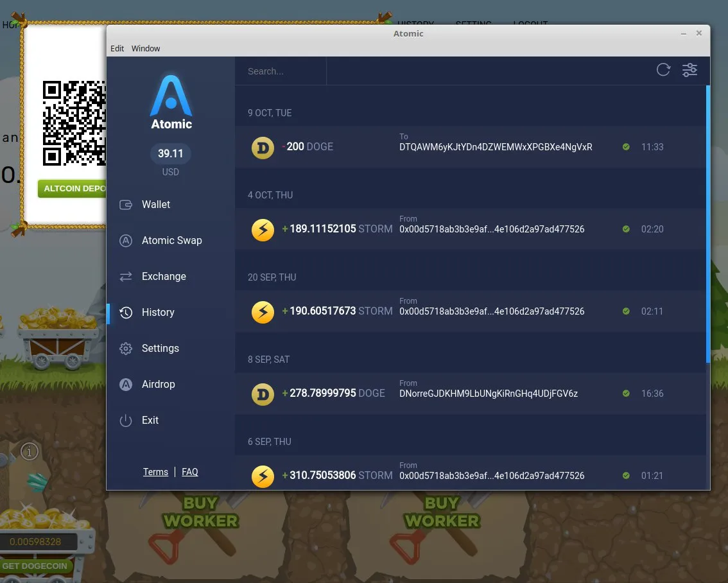
Task: Click the STORM icon for 310.75053806 transaction
Action: 263,476
